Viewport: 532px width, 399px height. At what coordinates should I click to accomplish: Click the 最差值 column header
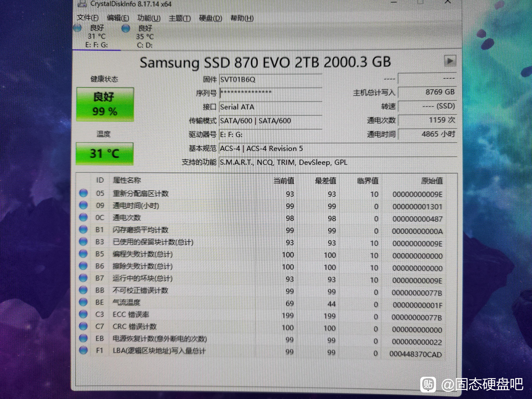click(326, 181)
